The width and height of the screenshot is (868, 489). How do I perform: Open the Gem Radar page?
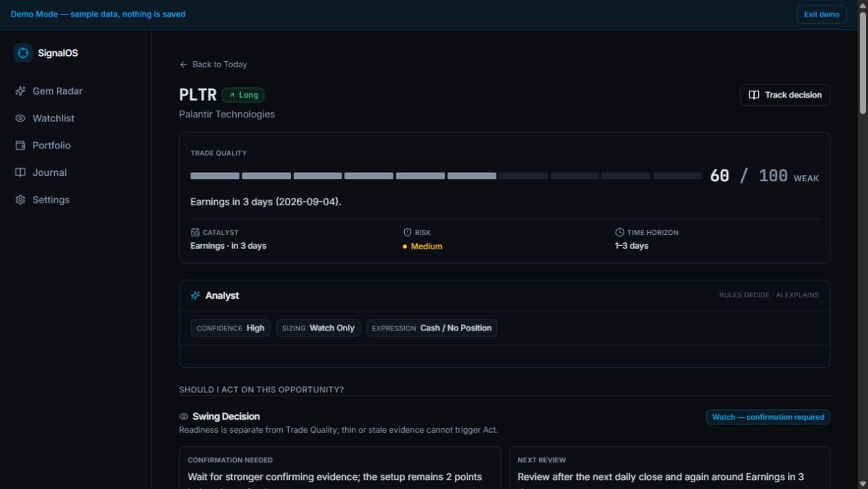click(x=58, y=91)
